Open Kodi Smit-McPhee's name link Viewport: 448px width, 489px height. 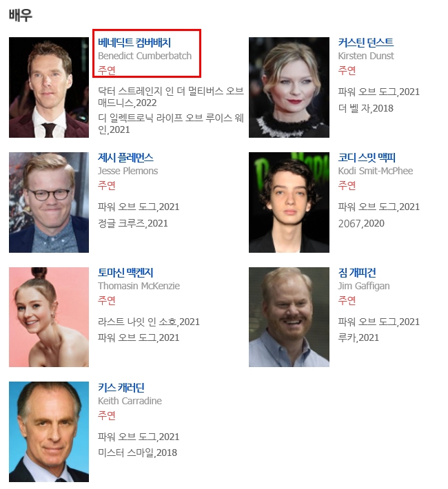[x=367, y=158]
